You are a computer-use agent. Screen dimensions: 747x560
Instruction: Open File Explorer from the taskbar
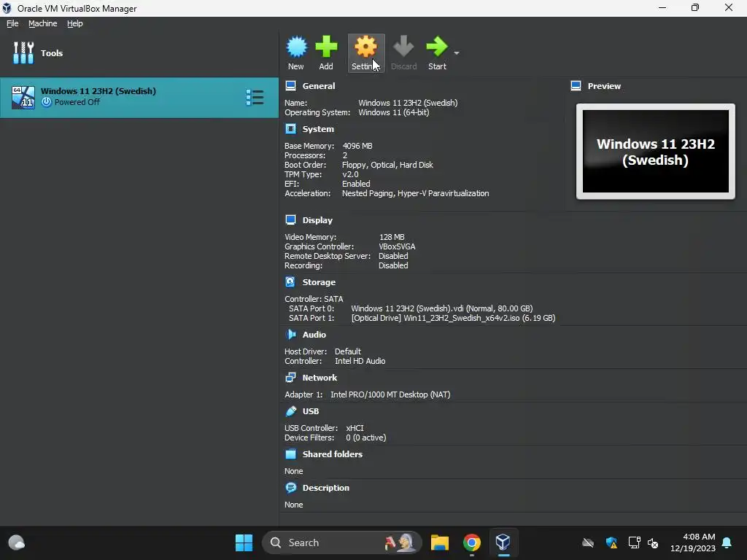[x=440, y=542]
